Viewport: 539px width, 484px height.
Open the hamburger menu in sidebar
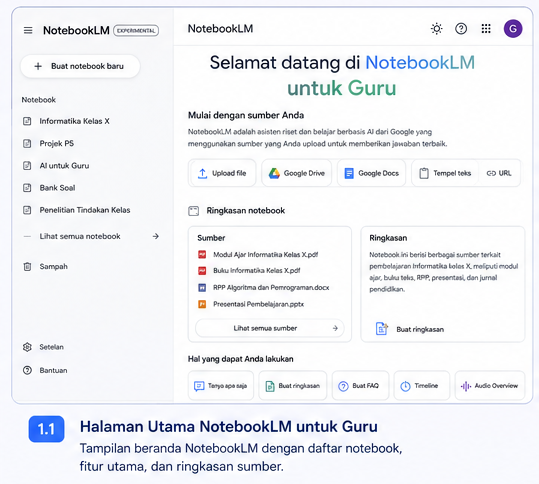(x=28, y=30)
